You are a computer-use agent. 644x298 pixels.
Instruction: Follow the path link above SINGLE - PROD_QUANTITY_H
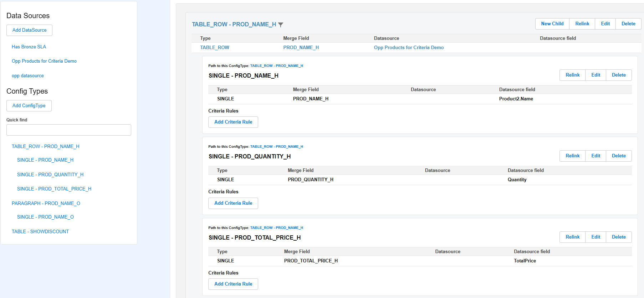pos(277,146)
